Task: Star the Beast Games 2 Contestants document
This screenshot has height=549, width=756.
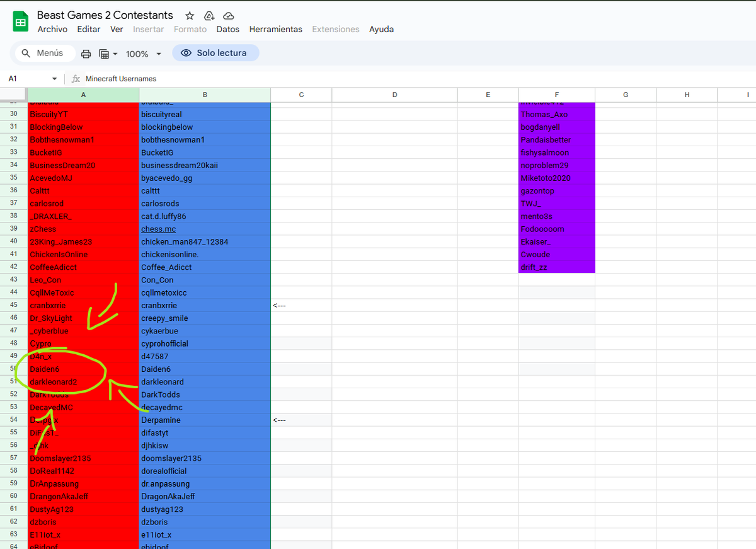Action: point(190,15)
